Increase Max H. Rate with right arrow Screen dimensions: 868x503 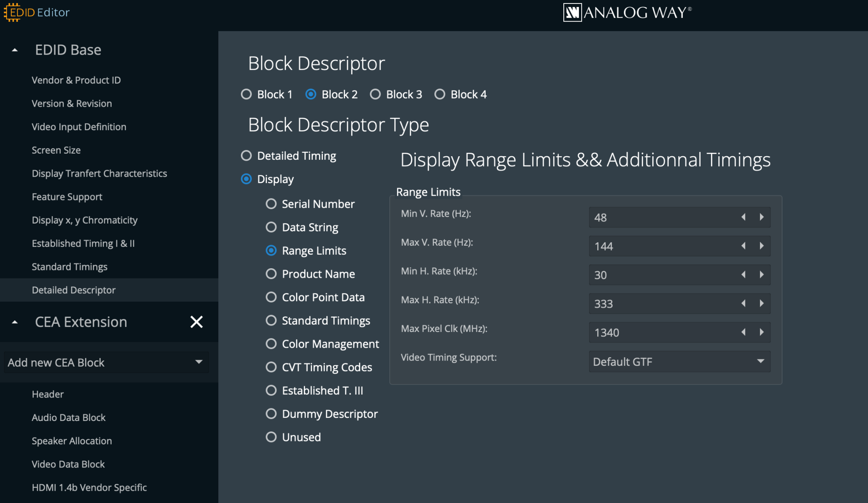point(762,303)
